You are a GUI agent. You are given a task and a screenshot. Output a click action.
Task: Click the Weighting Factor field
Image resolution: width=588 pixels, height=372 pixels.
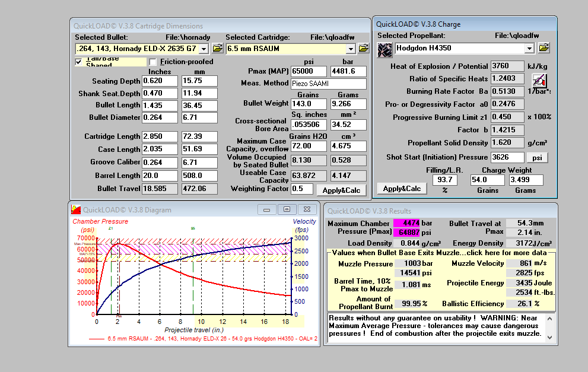pos(302,189)
